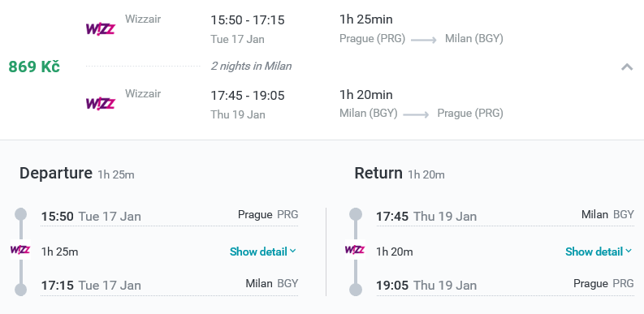Click departure timeline dot at 15:50
644x314 pixels.
tap(20, 214)
